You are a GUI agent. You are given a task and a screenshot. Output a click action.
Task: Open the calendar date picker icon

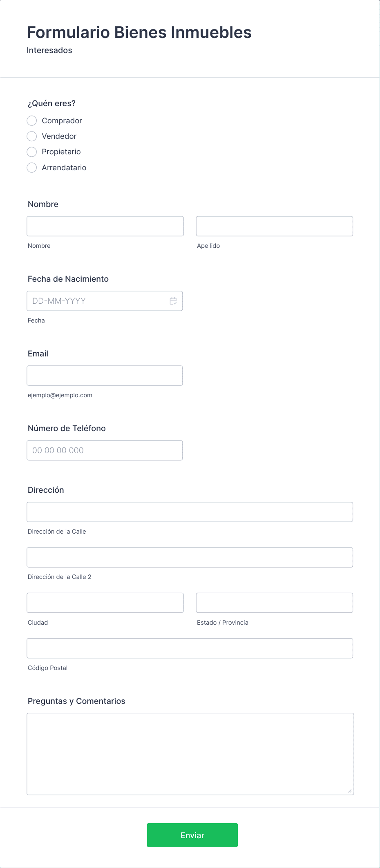click(173, 301)
